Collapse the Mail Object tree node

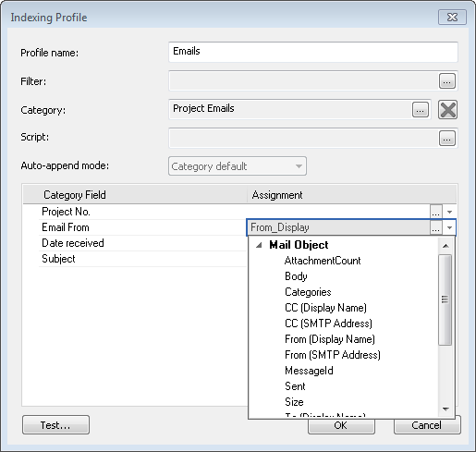(259, 245)
